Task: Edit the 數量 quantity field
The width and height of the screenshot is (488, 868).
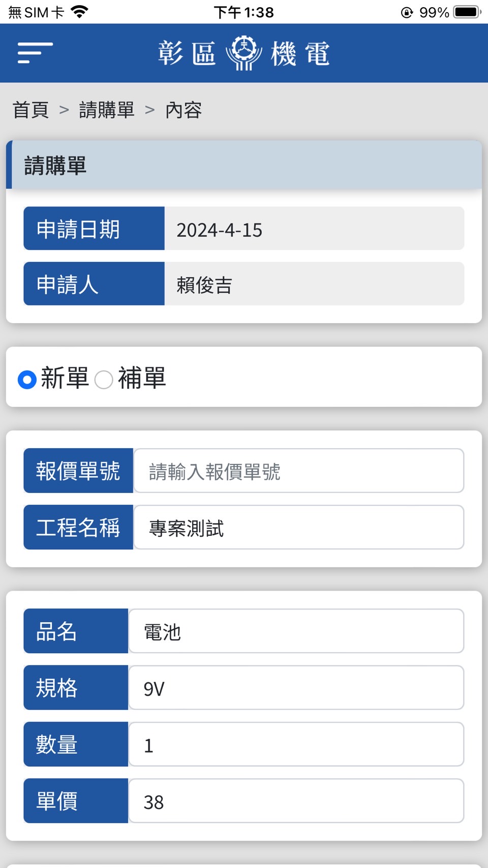Action: pos(296,744)
